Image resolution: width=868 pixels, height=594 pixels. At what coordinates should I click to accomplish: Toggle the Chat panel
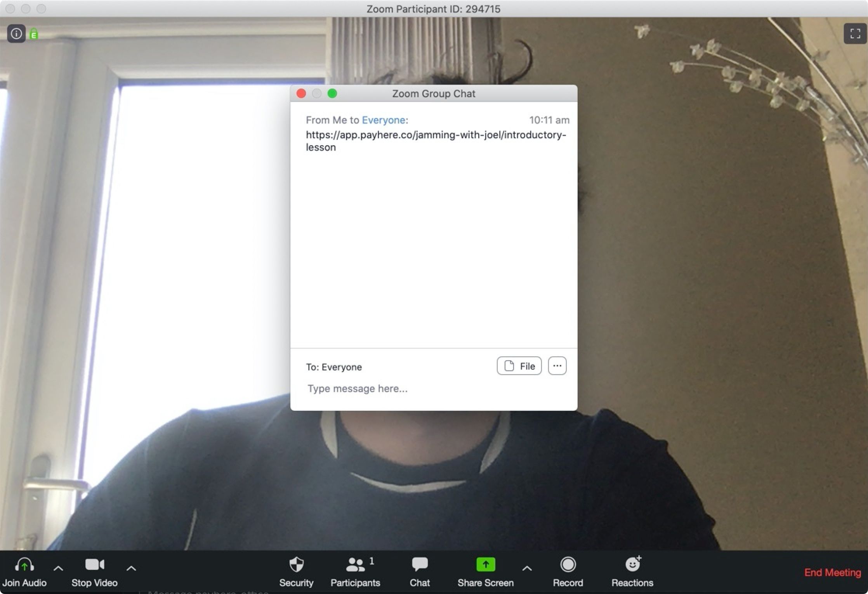tap(420, 571)
